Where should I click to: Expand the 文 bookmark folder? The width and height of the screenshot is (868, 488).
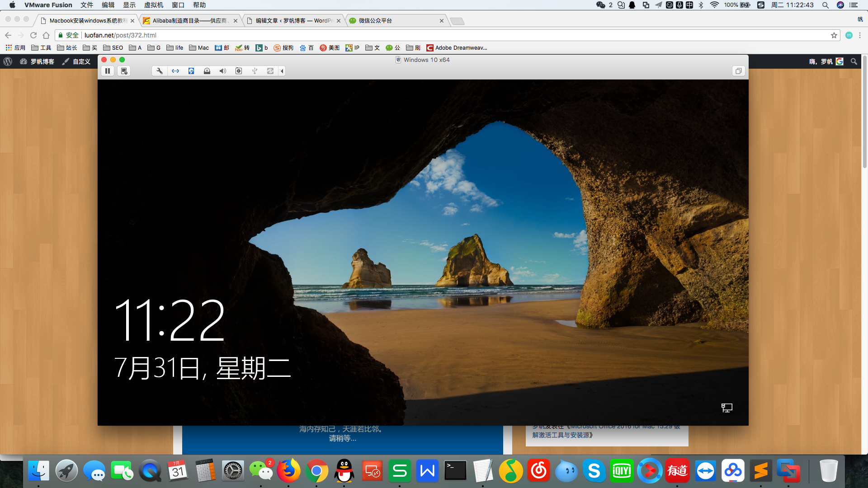[x=373, y=48]
